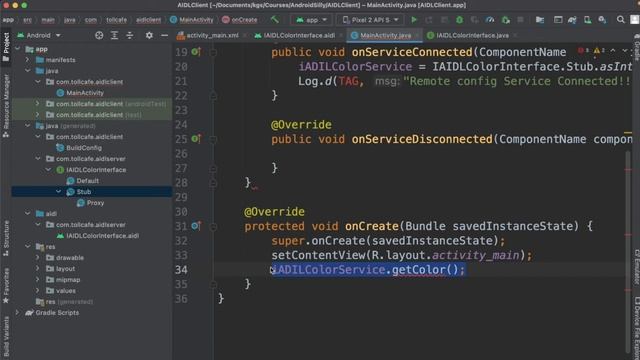Open the Project Structure folder icon
This screenshot has width=640, height=360.
pos(540,20)
